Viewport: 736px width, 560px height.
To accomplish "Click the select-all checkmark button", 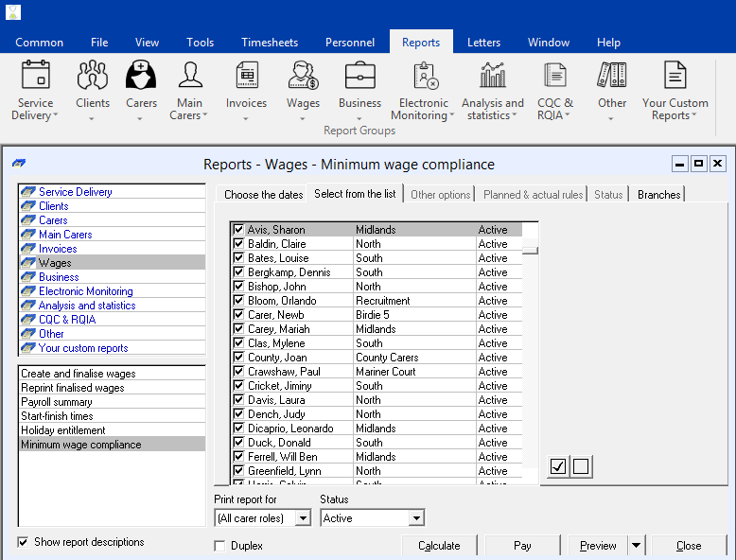I will click(558, 466).
